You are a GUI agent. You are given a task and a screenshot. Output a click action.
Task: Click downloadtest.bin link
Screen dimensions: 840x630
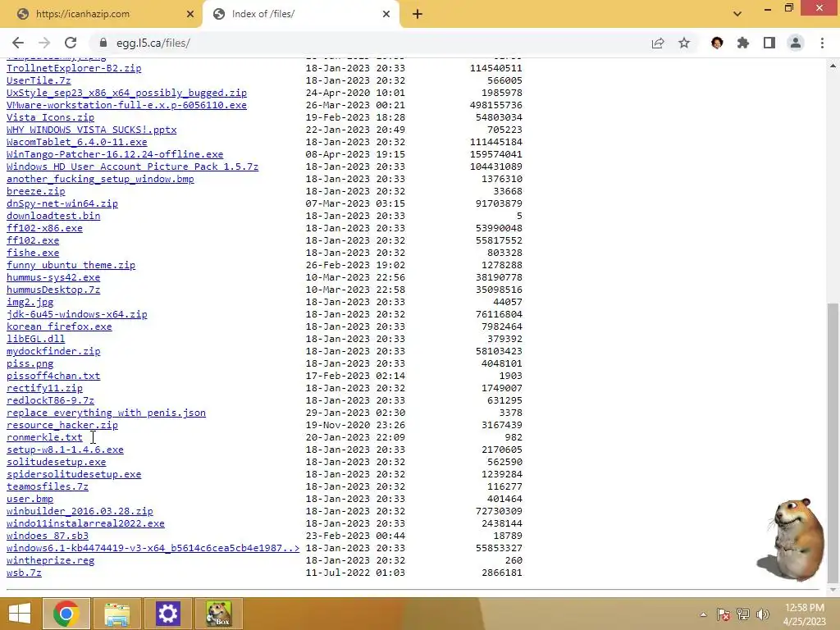click(53, 216)
